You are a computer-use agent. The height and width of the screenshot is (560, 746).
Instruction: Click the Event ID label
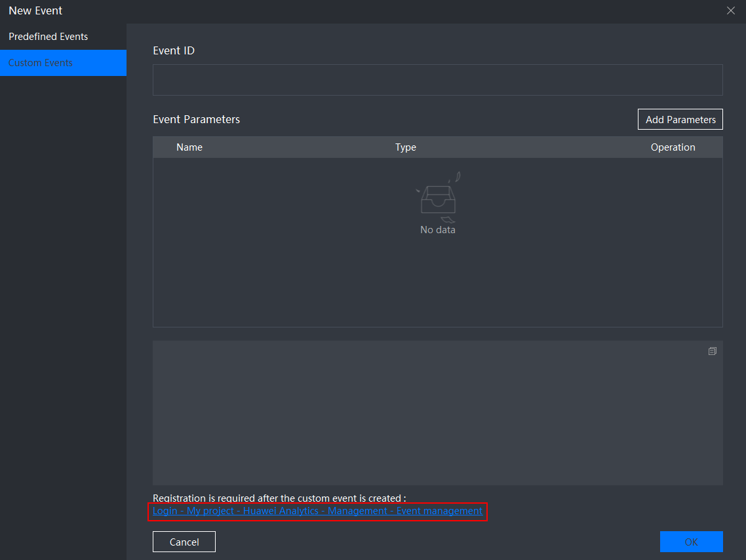[x=174, y=50]
